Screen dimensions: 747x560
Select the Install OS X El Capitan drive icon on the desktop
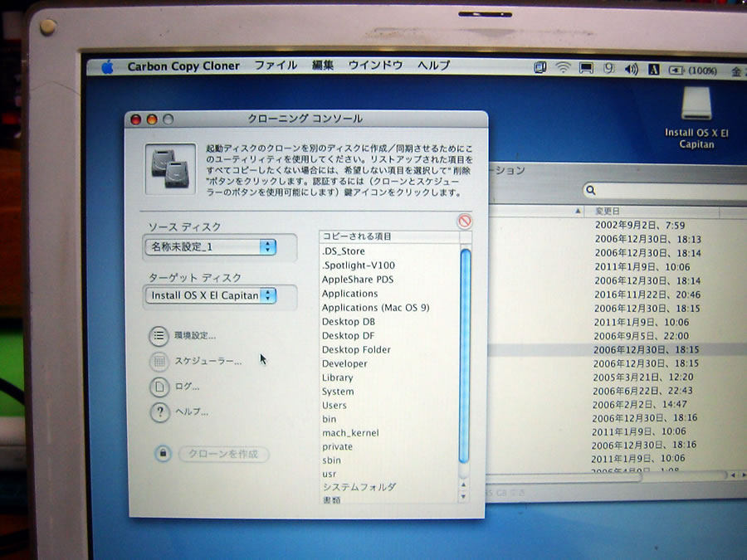click(696, 104)
